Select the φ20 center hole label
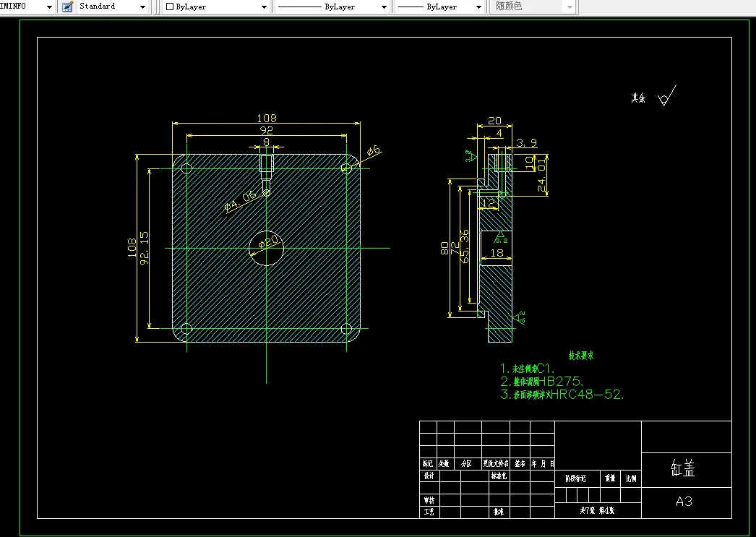Screen dimensions: 756x537 click(269, 241)
